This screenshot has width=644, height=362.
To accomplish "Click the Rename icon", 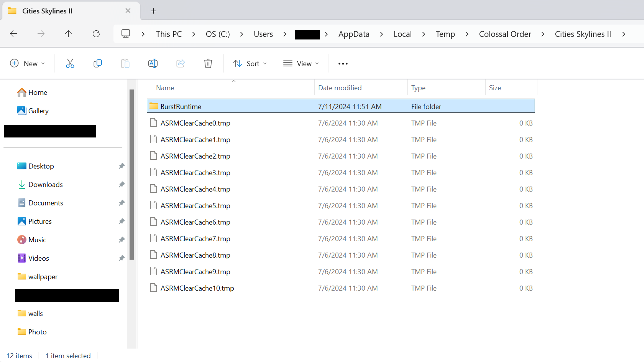I will 153,63.
